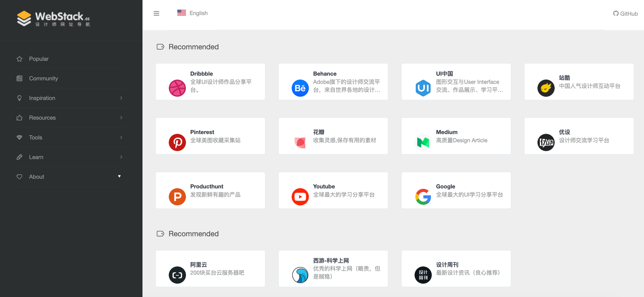Expand the Tools menu arrow

pyautogui.click(x=121, y=137)
